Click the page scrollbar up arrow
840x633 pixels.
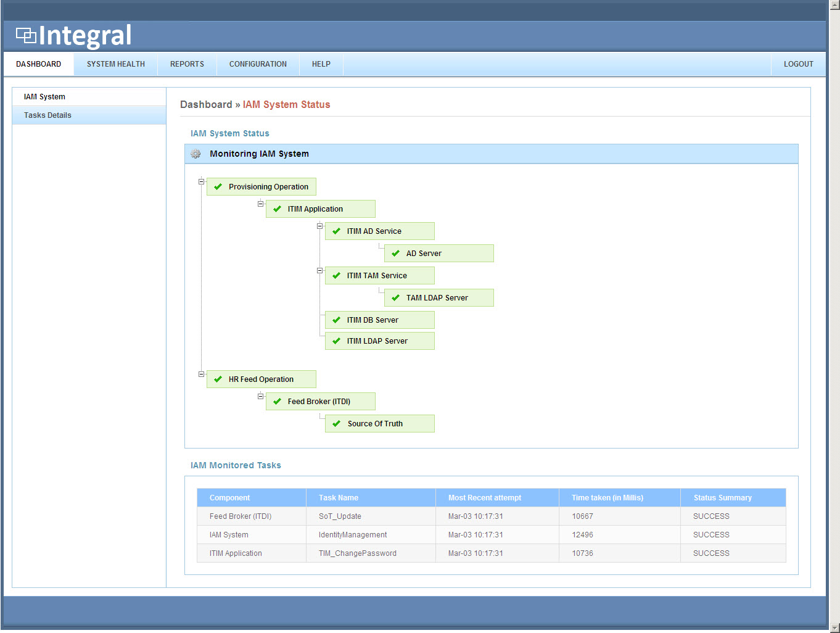835,5
